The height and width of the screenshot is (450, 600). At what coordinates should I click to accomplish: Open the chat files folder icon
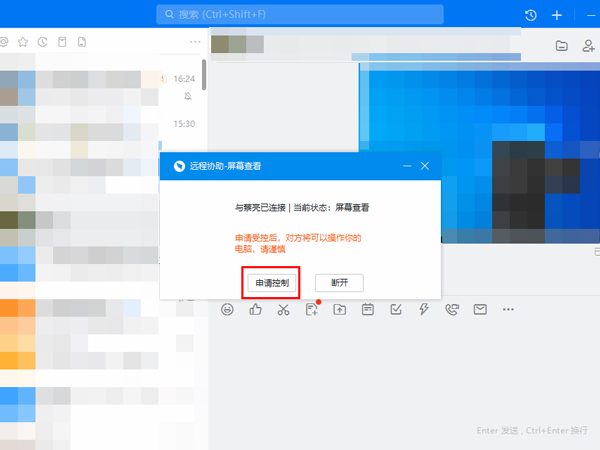coord(562,45)
